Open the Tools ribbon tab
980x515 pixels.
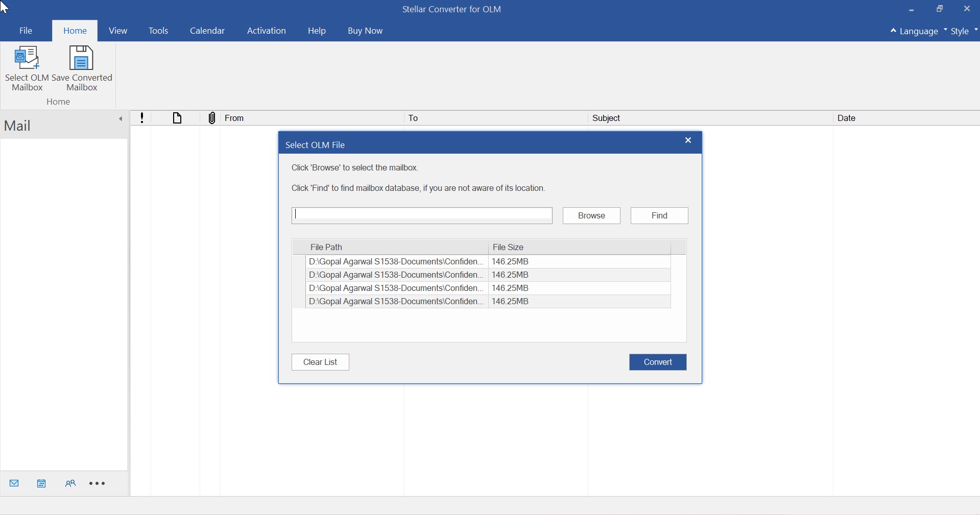158,31
